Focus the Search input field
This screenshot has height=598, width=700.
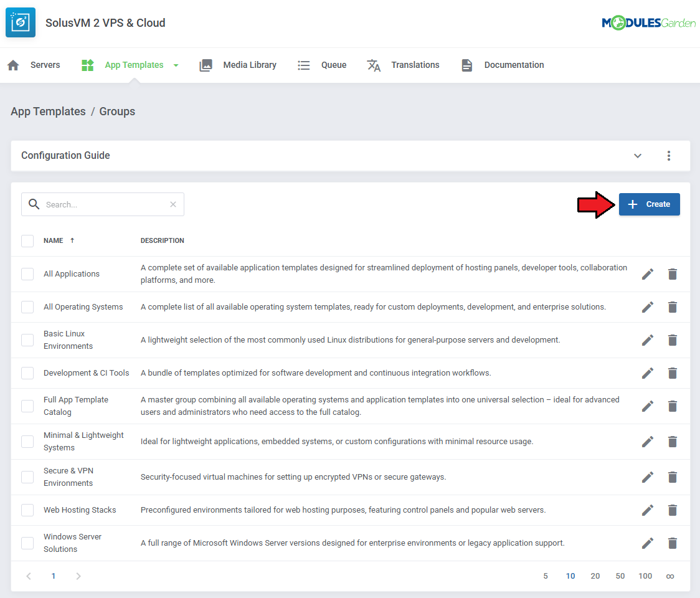(x=106, y=204)
